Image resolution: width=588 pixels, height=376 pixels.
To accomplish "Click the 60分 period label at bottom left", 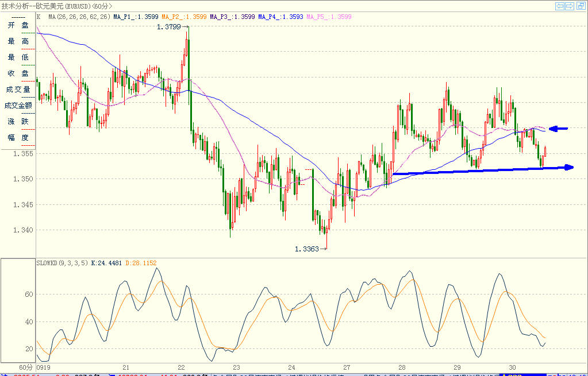I will (25, 368).
